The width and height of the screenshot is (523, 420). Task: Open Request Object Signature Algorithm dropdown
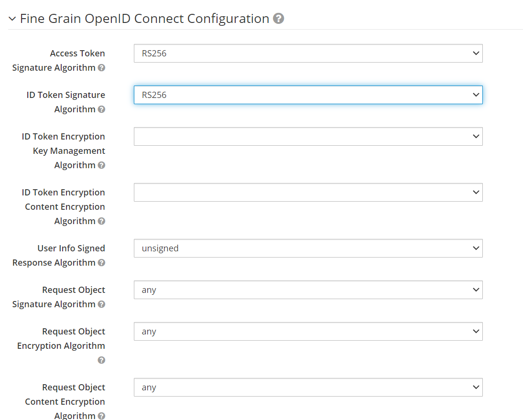coord(308,290)
